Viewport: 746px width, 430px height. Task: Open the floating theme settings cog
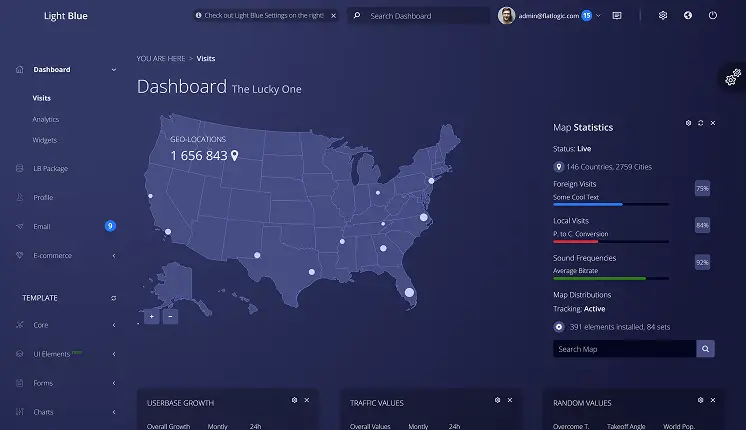[x=733, y=77]
